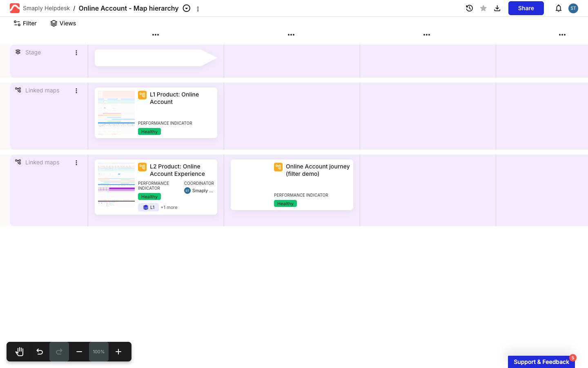The height and width of the screenshot is (368, 588).
Task: Open L1 Product: Online Account title
Action: (174, 98)
